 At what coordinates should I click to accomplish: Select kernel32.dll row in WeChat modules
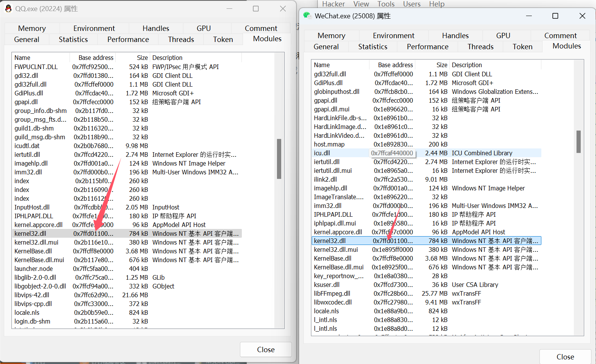coord(426,241)
